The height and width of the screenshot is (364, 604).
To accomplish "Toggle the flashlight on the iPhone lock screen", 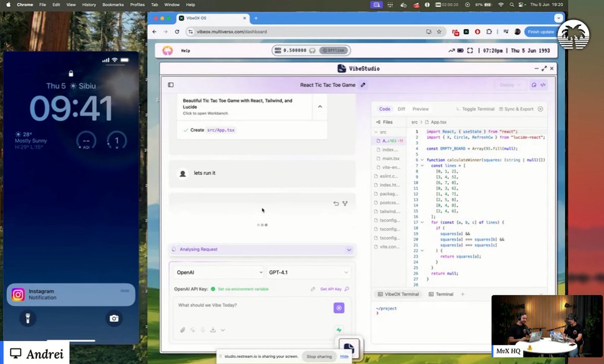I will point(28,318).
